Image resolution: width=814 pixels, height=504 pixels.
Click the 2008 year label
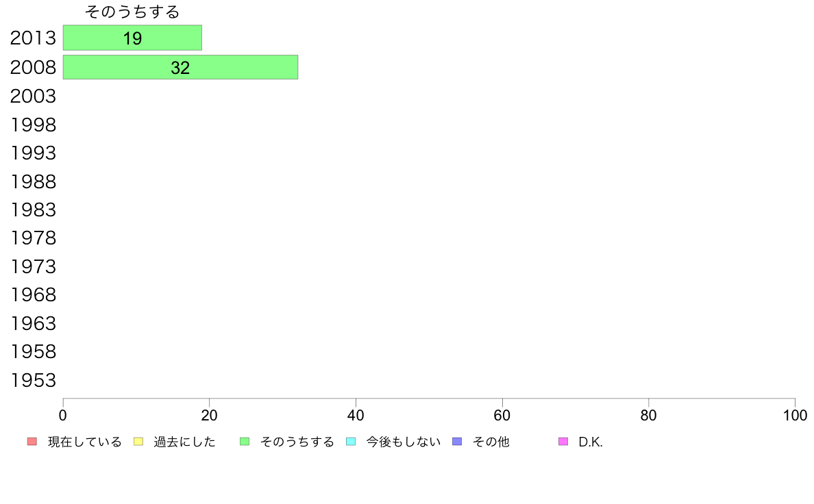(x=33, y=67)
